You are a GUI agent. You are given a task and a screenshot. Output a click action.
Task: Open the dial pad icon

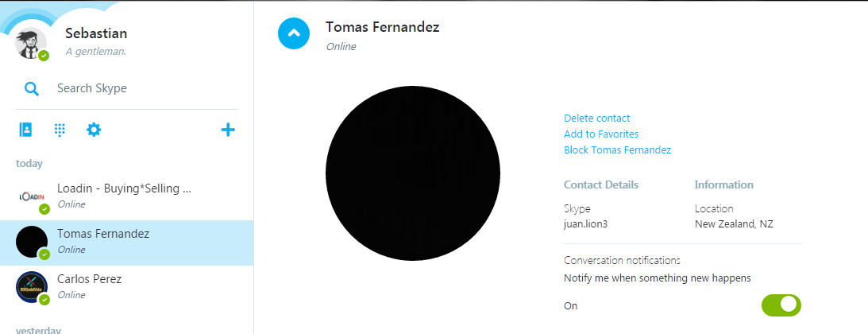click(x=60, y=130)
